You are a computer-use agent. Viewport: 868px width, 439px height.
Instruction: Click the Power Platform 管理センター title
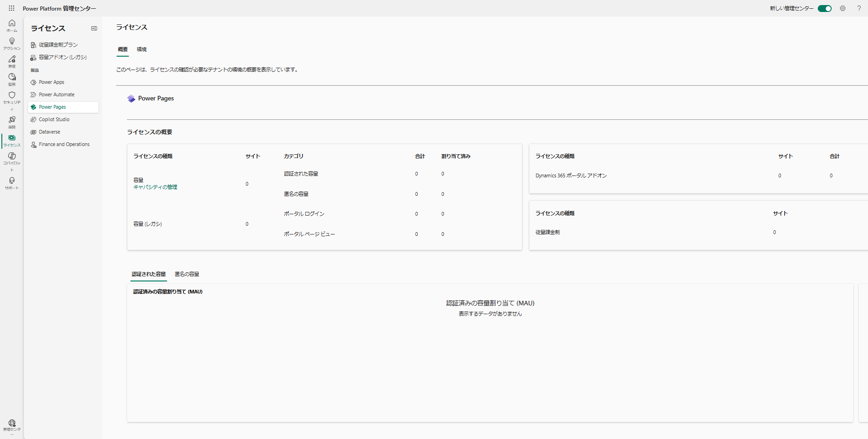[59, 8]
